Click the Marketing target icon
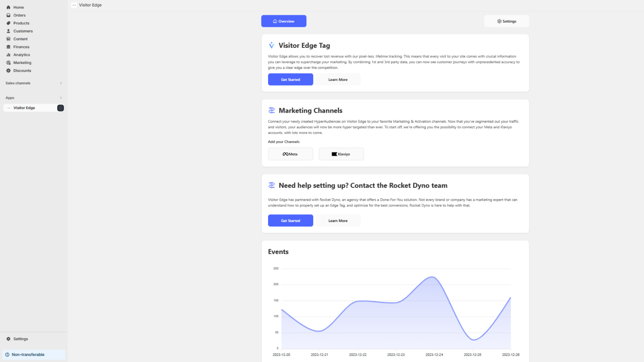Image resolution: width=644 pixels, height=362 pixels. (x=8, y=63)
